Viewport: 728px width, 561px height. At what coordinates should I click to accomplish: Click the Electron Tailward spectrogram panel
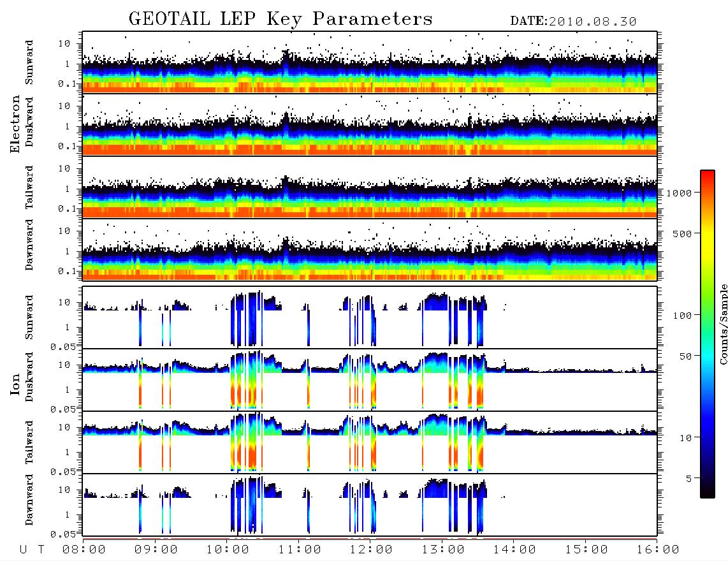[370, 187]
